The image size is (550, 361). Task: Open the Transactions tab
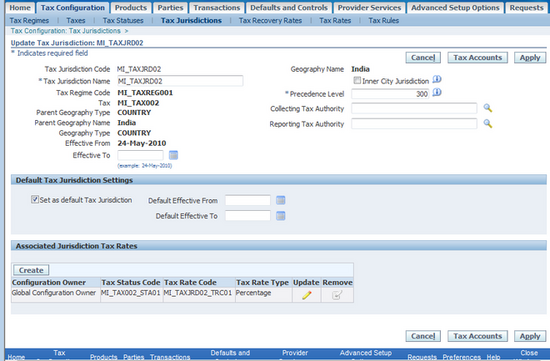[x=217, y=8]
